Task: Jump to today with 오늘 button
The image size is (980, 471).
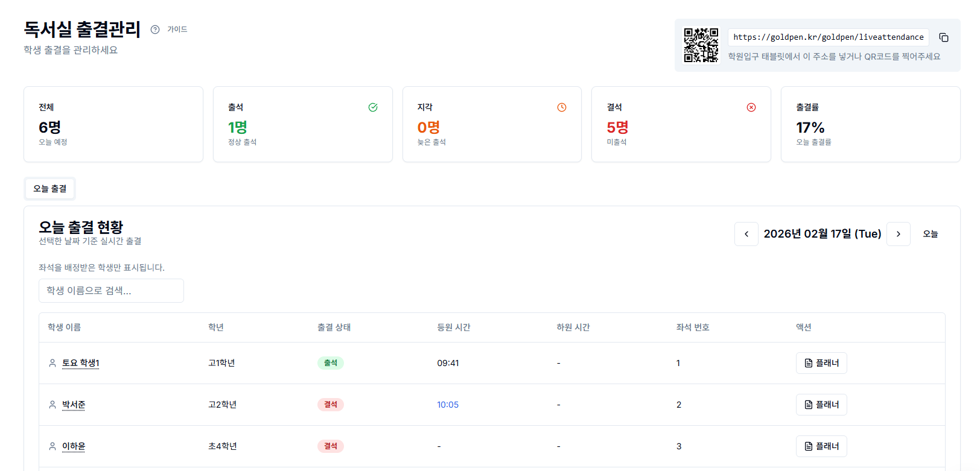Action: [930, 234]
